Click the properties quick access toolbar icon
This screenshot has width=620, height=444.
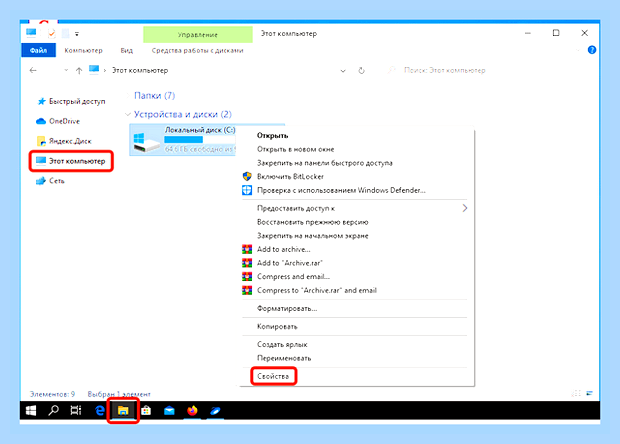(x=51, y=34)
